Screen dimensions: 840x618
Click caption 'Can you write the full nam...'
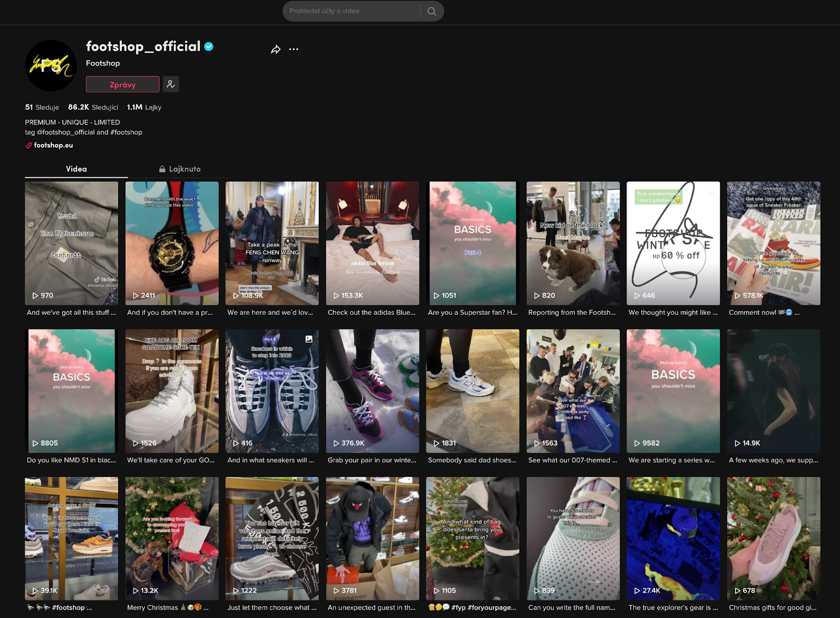572,608
